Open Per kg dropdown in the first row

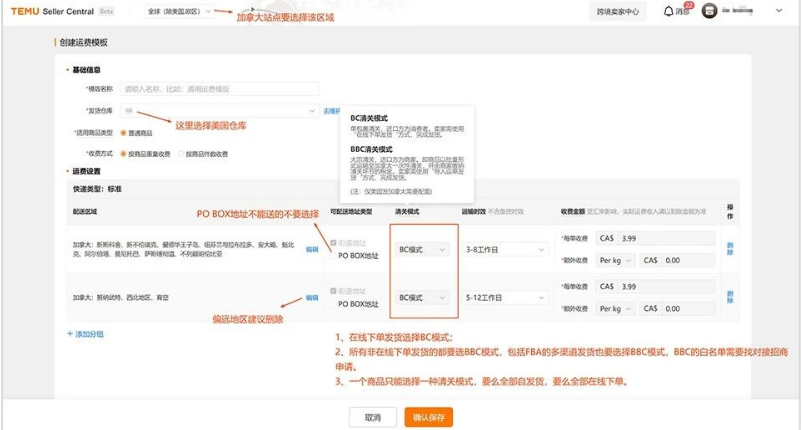(x=616, y=260)
